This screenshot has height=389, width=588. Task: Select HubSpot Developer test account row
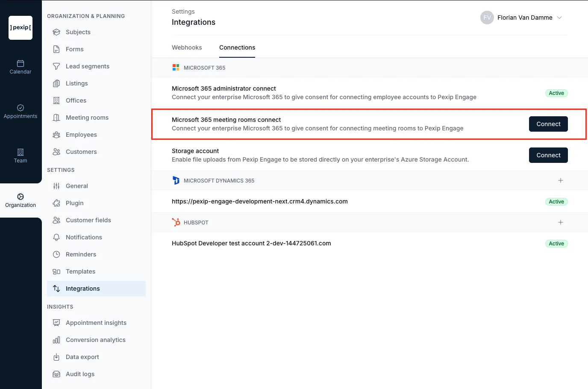pyautogui.click(x=370, y=243)
